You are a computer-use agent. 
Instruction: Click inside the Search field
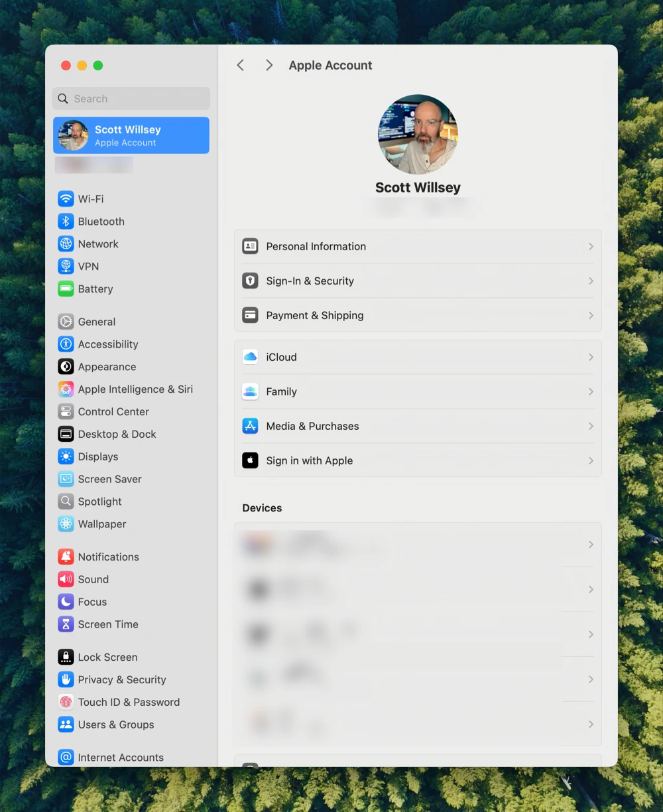tap(131, 98)
